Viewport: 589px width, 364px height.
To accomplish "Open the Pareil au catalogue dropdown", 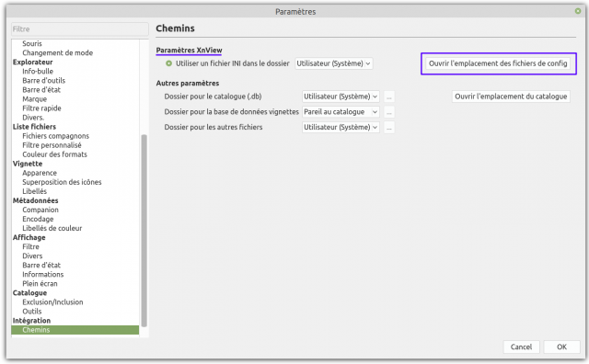I will coord(341,112).
